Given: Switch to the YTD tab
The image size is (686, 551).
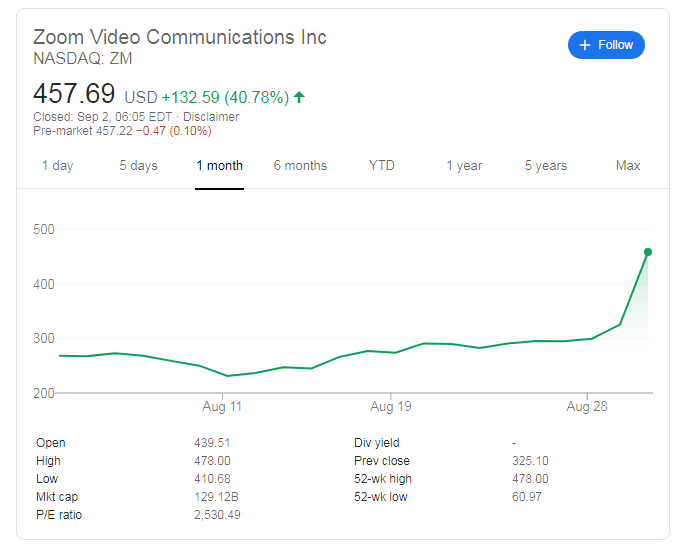Looking at the screenshot, I should point(381,166).
